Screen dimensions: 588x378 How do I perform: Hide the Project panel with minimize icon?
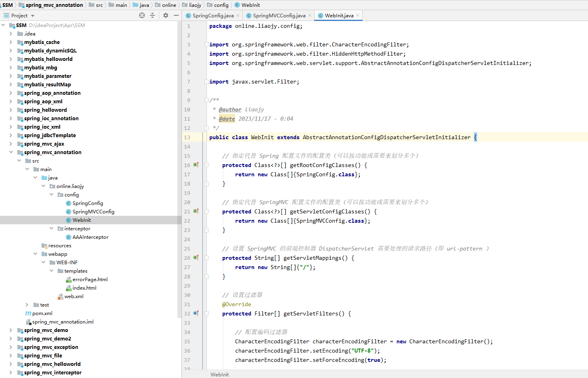[x=176, y=15]
